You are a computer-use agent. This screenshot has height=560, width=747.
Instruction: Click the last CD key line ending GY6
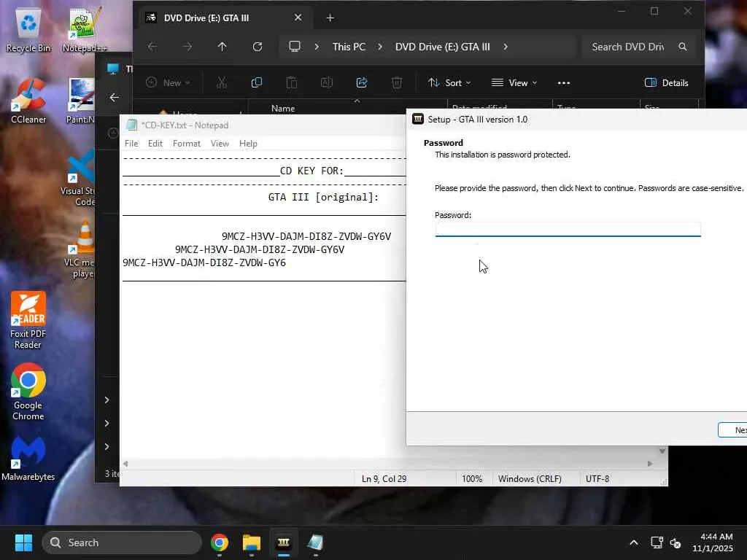click(x=204, y=262)
